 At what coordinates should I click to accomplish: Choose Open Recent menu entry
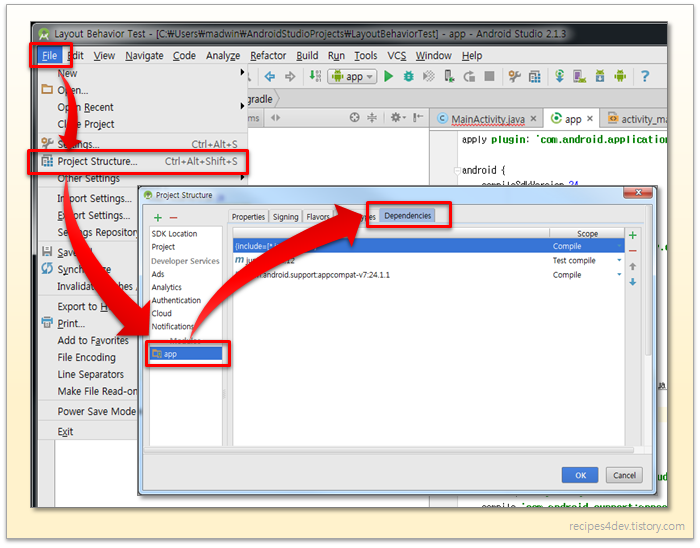pyautogui.click(x=143, y=107)
